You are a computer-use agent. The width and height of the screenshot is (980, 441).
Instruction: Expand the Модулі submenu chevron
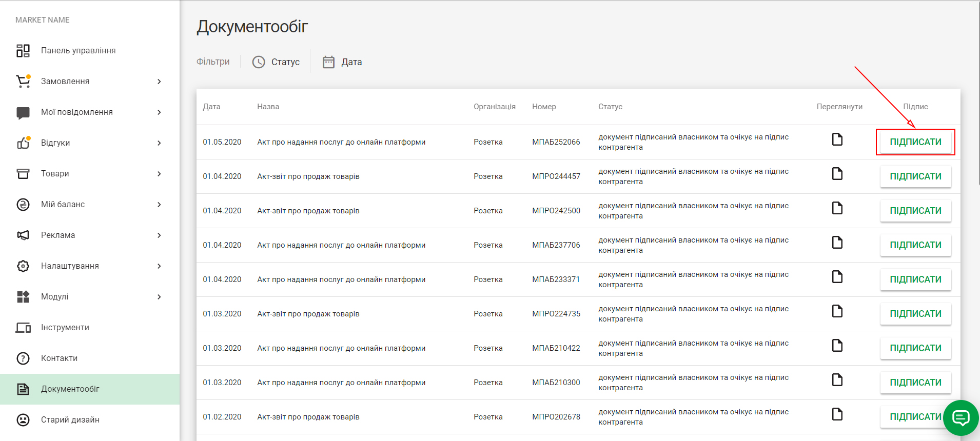159,297
